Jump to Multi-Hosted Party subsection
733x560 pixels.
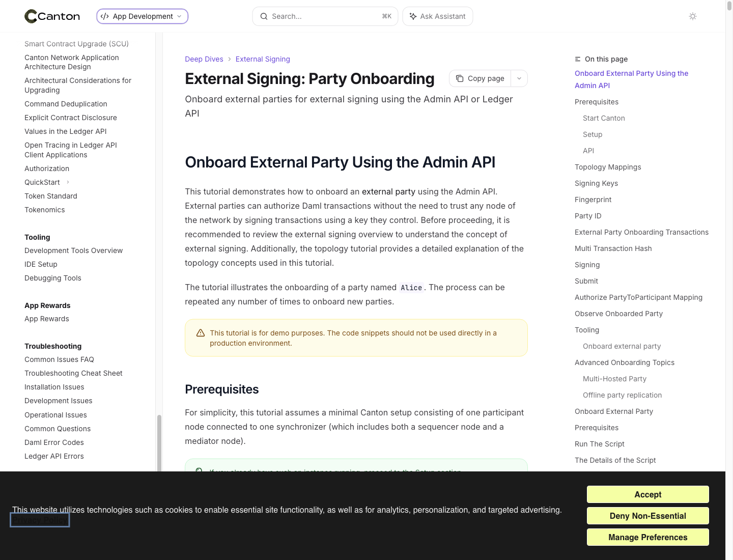point(614,379)
